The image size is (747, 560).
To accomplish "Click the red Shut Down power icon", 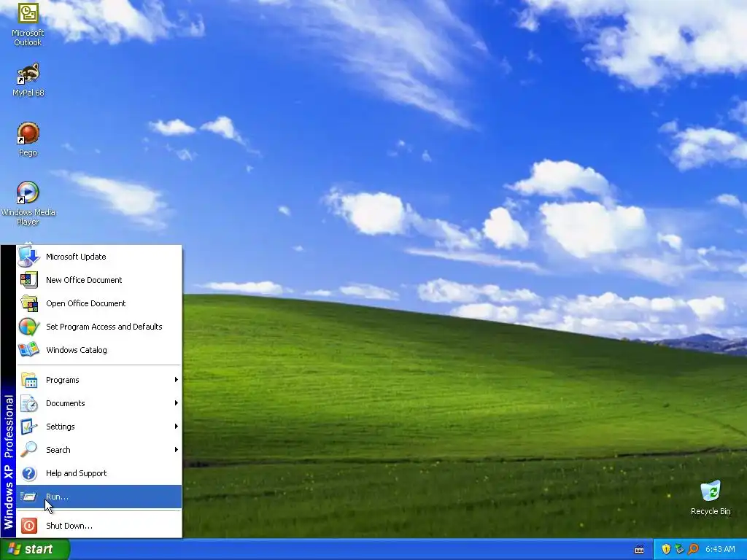I will pos(28,526).
